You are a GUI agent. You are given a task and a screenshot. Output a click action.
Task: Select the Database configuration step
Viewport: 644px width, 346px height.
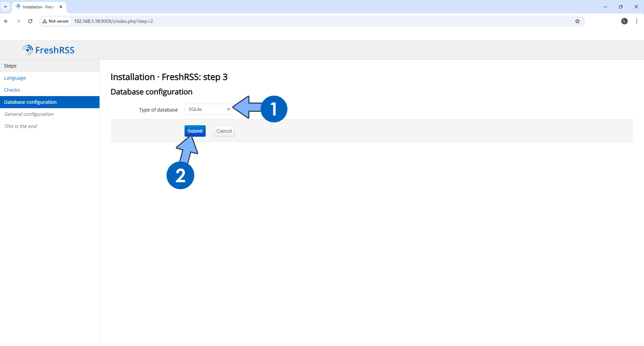50,102
